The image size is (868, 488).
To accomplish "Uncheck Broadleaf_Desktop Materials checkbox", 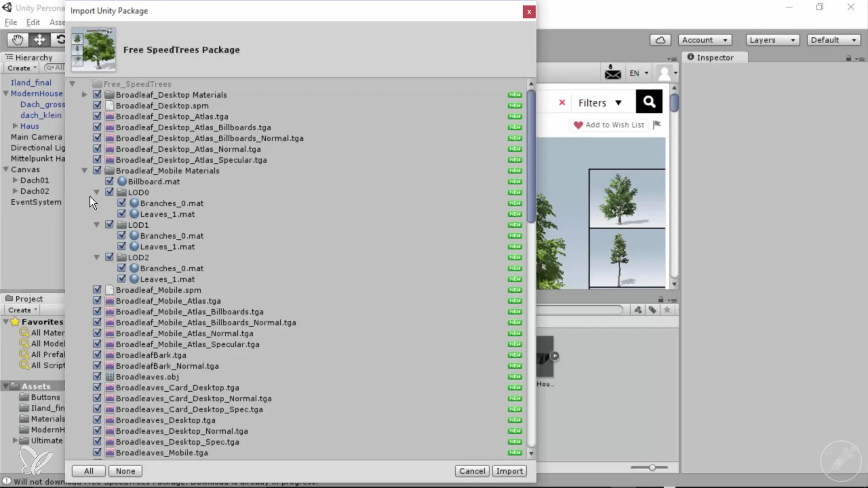I will pyautogui.click(x=97, y=94).
